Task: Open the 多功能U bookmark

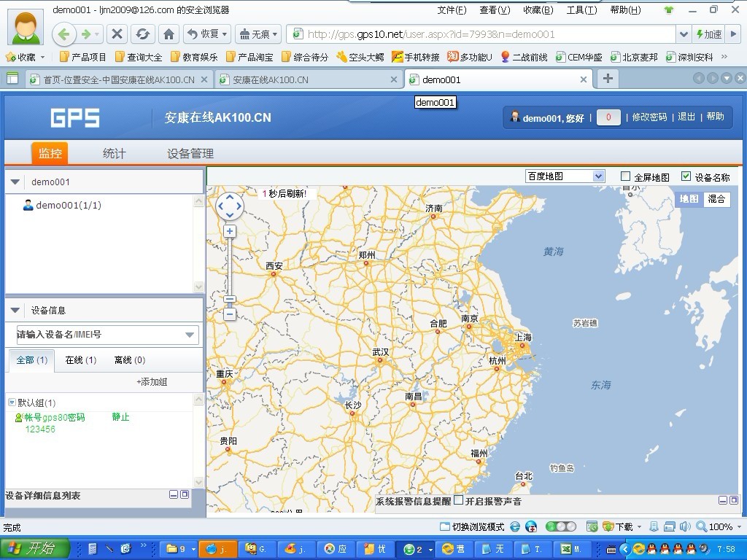Action: [x=470, y=57]
